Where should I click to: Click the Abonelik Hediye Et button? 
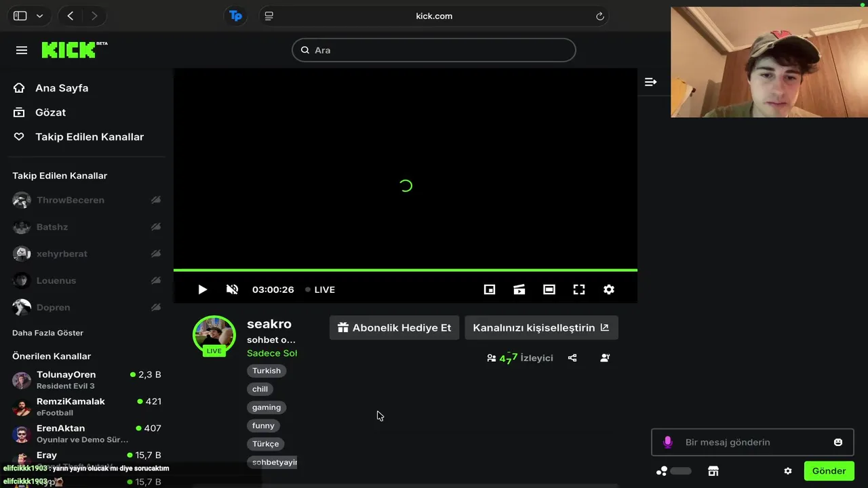click(x=395, y=328)
